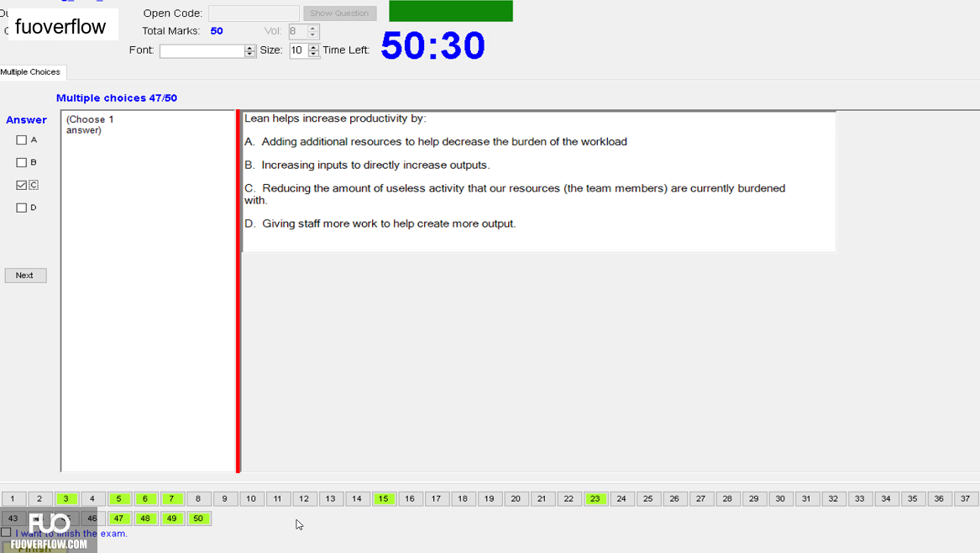Step Font selector up arrow
This screenshot has height=553, width=980.
[250, 47]
